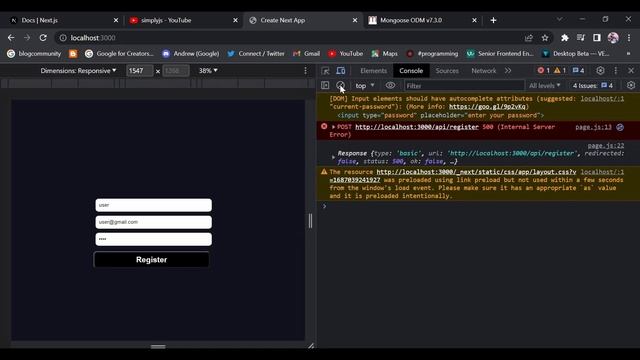Close the Docs Next.js tab
The height and width of the screenshot is (360, 640).
(116, 20)
